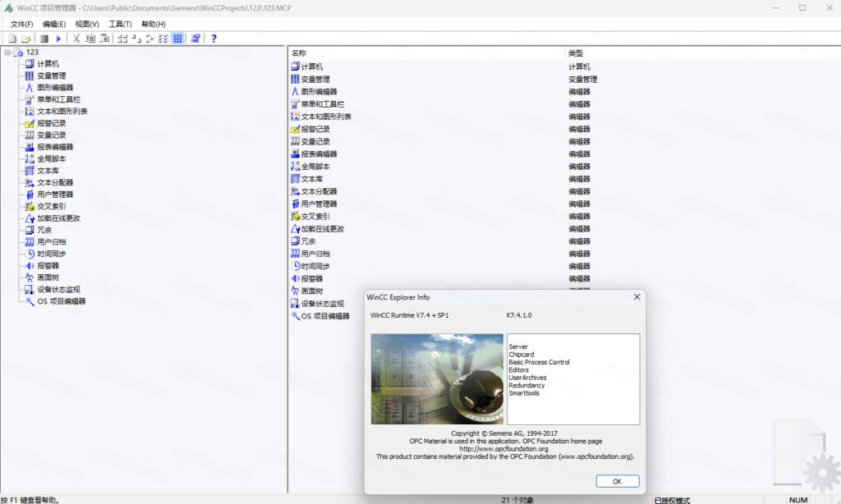841x504 pixels.
Task: Open the 文件(F) menu
Action: (22, 24)
